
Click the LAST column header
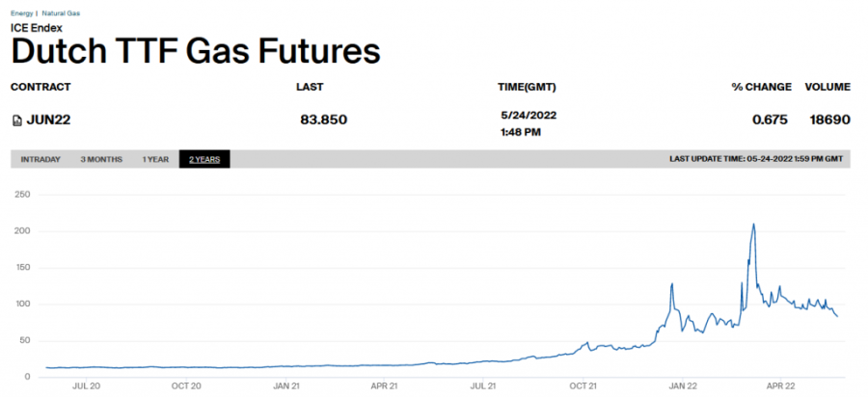point(309,87)
